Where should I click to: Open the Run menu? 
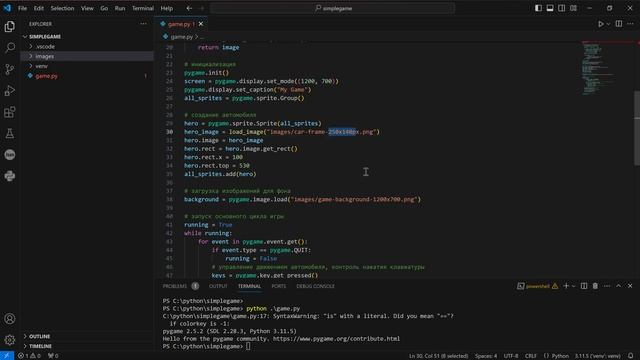tap(120, 8)
